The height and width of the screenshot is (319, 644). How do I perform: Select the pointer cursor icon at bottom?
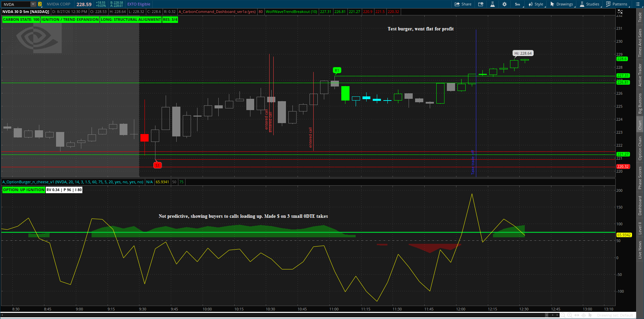click(x=590, y=315)
